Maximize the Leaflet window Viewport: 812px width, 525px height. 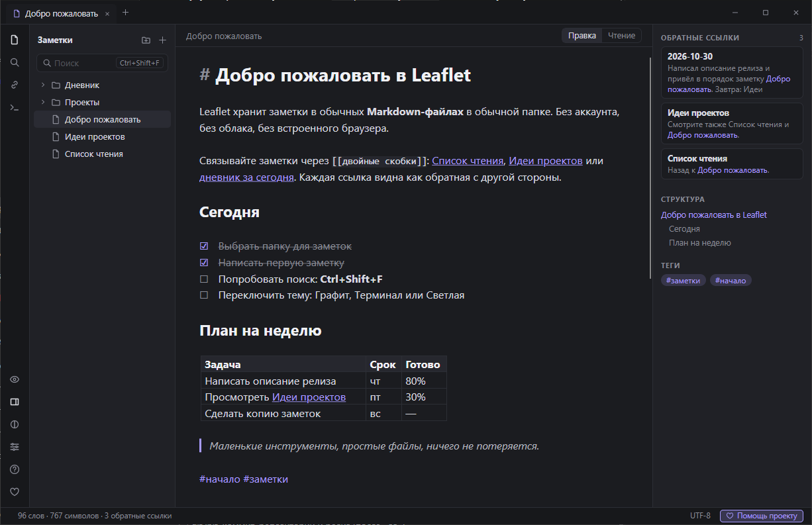pyautogui.click(x=766, y=13)
